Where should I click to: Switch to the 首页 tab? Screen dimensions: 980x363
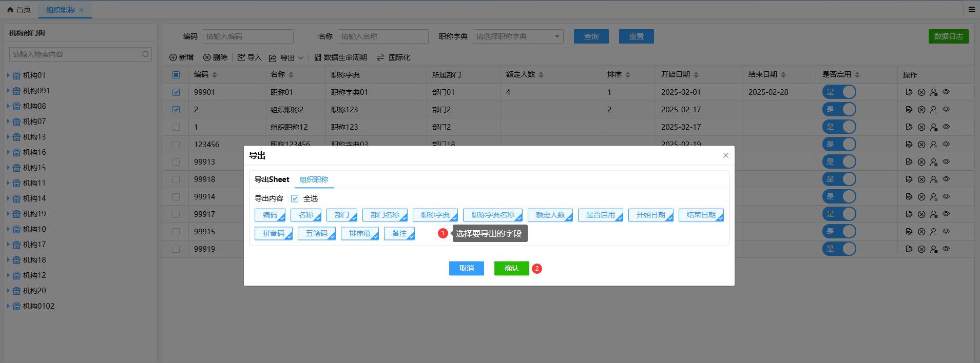20,10
